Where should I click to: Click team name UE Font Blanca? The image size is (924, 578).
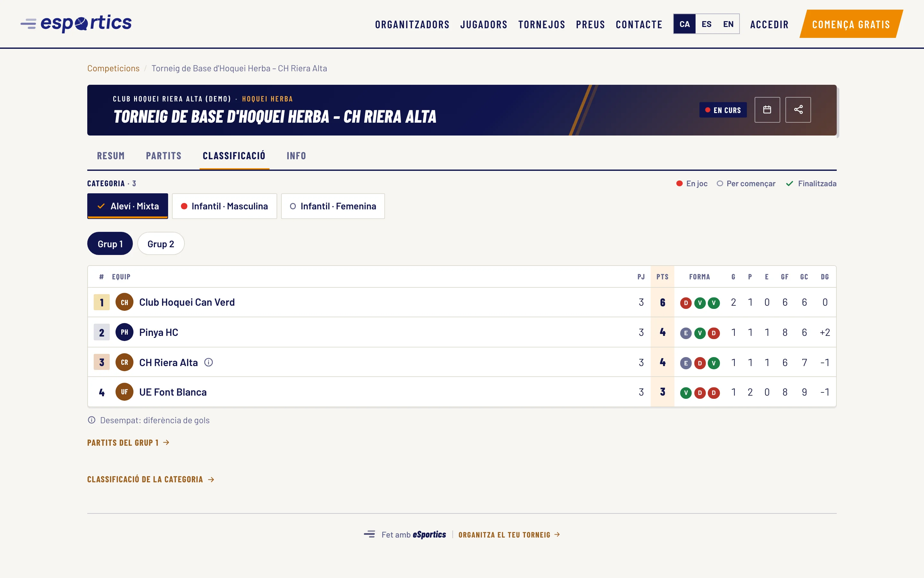point(173,392)
